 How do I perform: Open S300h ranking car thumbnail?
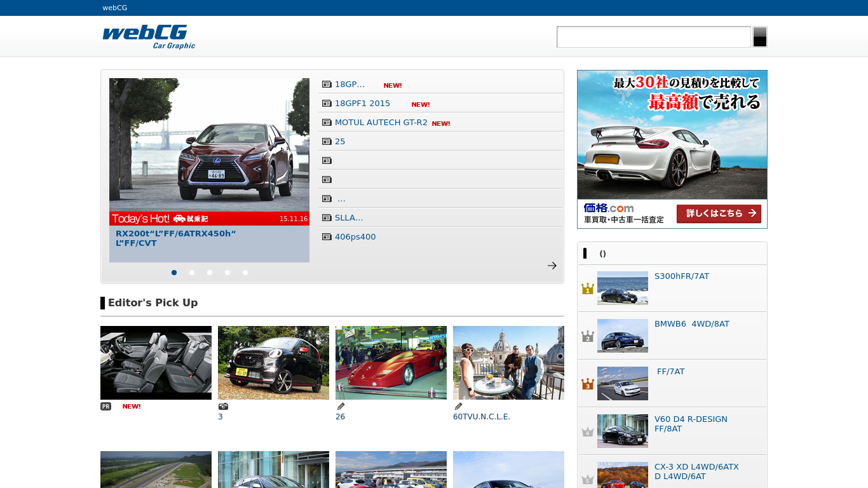(623, 288)
